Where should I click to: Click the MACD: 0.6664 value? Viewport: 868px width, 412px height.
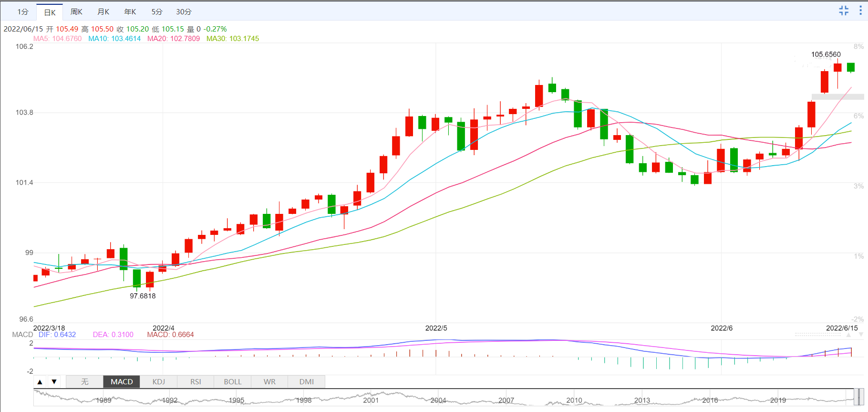click(170, 335)
